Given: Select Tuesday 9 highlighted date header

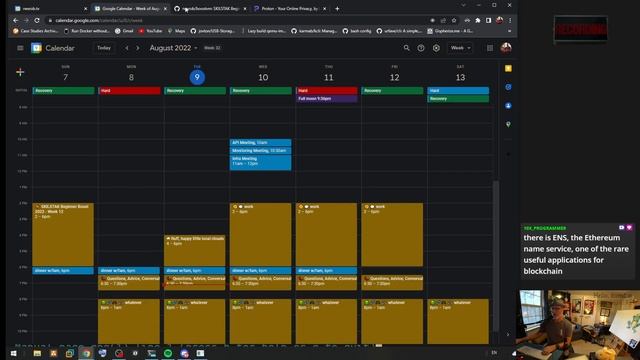Looking at the screenshot, I should (x=197, y=77).
